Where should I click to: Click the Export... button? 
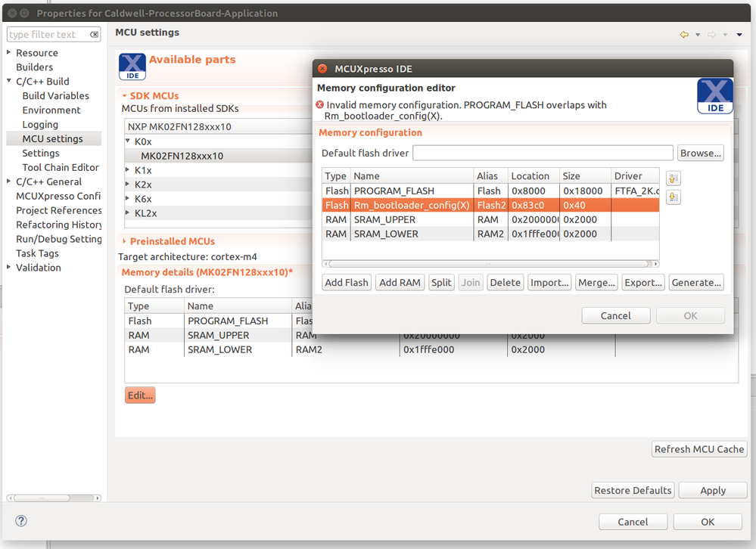(x=643, y=282)
